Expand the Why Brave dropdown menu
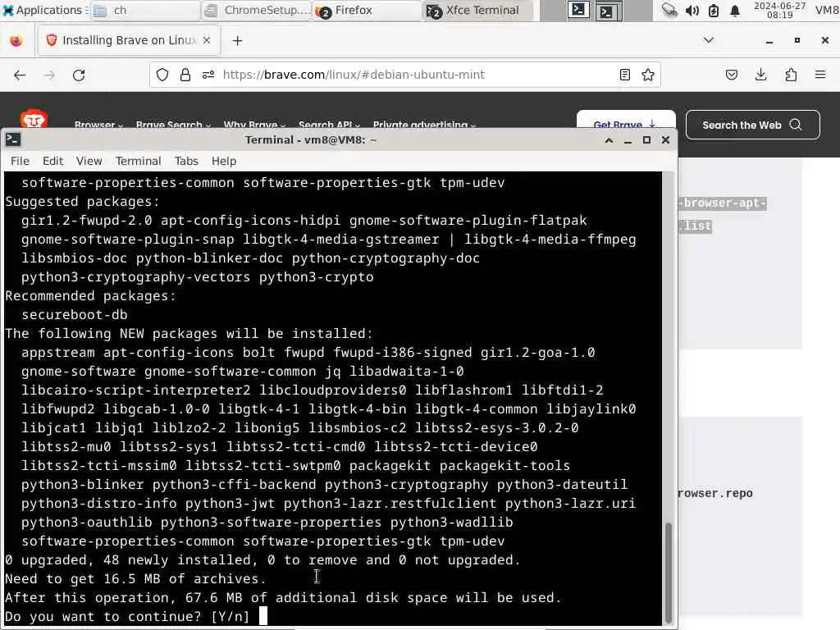This screenshot has height=630, width=840. (x=254, y=125)
